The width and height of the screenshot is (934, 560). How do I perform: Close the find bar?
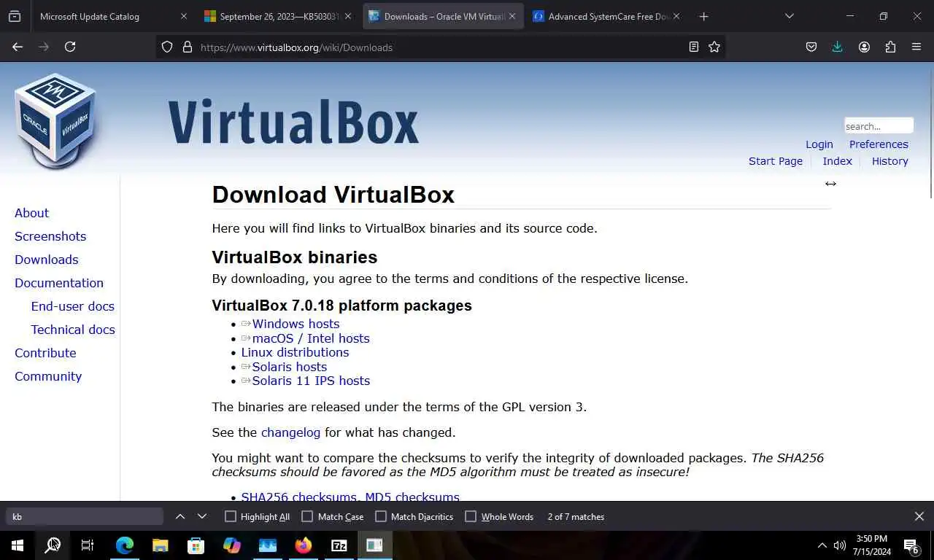click(x=919, y=516)
